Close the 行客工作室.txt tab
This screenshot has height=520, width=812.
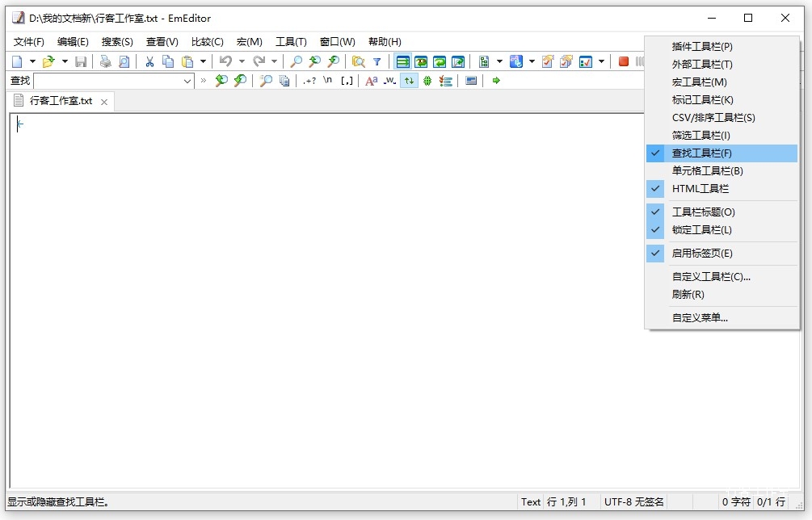(x=104, y=102)
